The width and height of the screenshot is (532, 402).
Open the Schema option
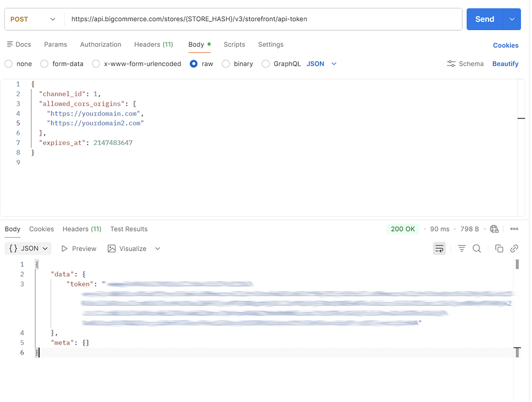tap(465, 63)
